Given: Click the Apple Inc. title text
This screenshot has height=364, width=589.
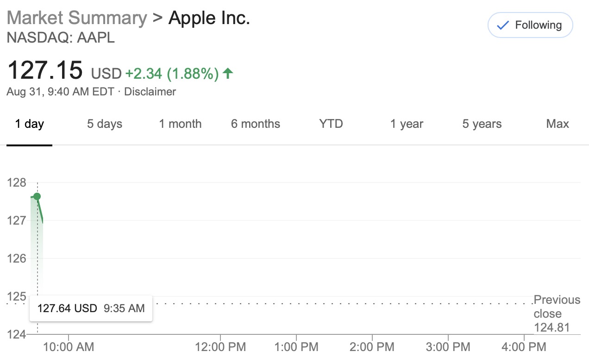Looking at the screenshot, I should click(x=209, y=19).
